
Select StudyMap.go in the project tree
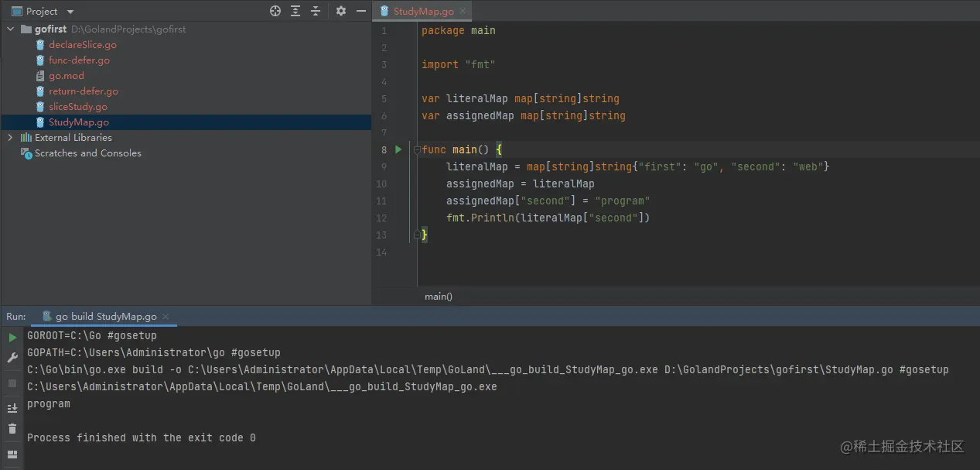(x=79, y=122)
